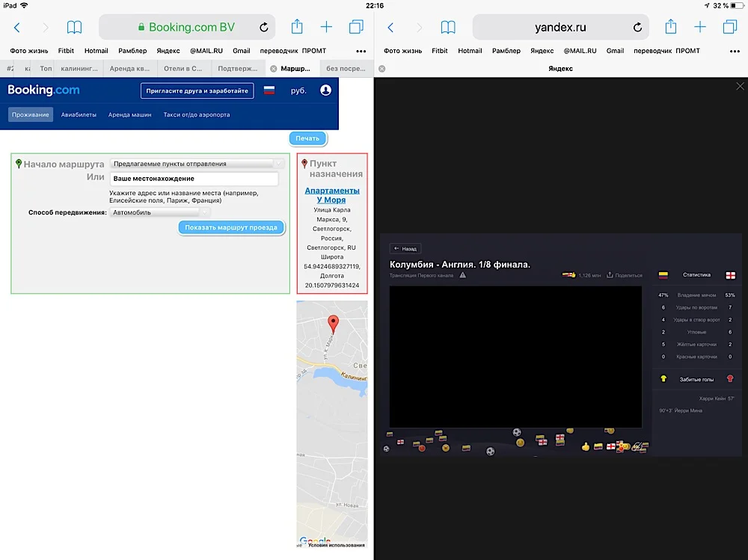Viewport: 748px width, 560px height.
Task: Go back in left Safari pane
Action: click(x=17, y=28)
